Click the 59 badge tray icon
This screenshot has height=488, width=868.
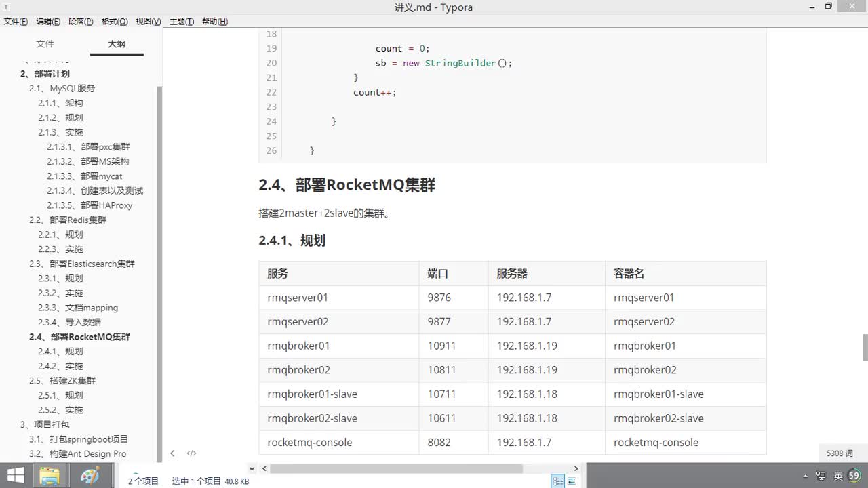pyautogui.click(x=854, y=476)
